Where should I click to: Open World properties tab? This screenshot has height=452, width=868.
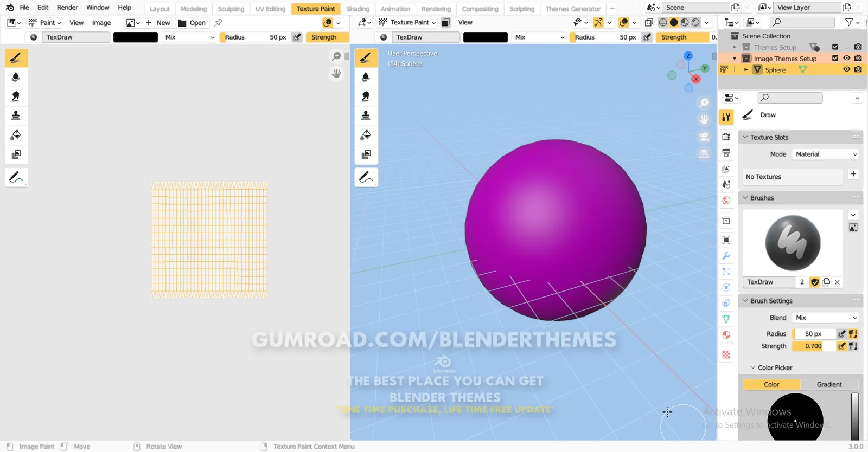click(x=726, y=200)
